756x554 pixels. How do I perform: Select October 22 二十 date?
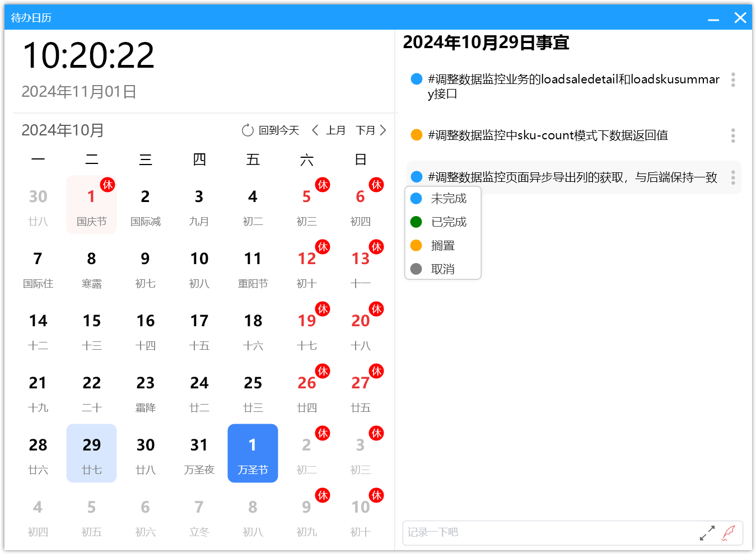click(x=92, y=391)
